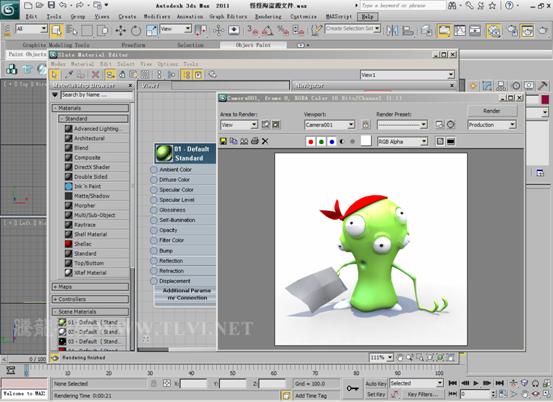Go to the end frame button

pos(499,383)
